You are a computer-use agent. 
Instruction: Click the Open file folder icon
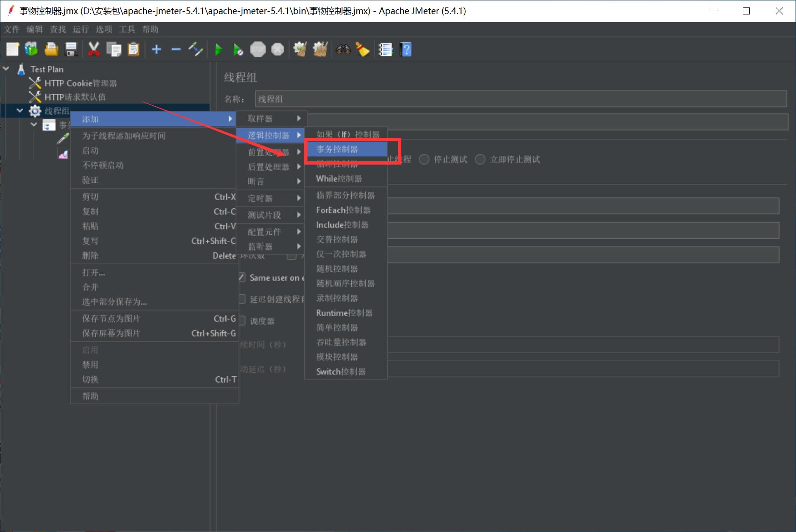tap(51, 49)
